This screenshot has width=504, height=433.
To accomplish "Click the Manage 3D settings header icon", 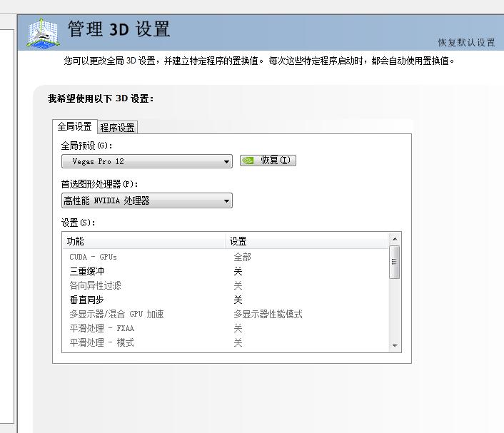I will [x=43, y=33].
